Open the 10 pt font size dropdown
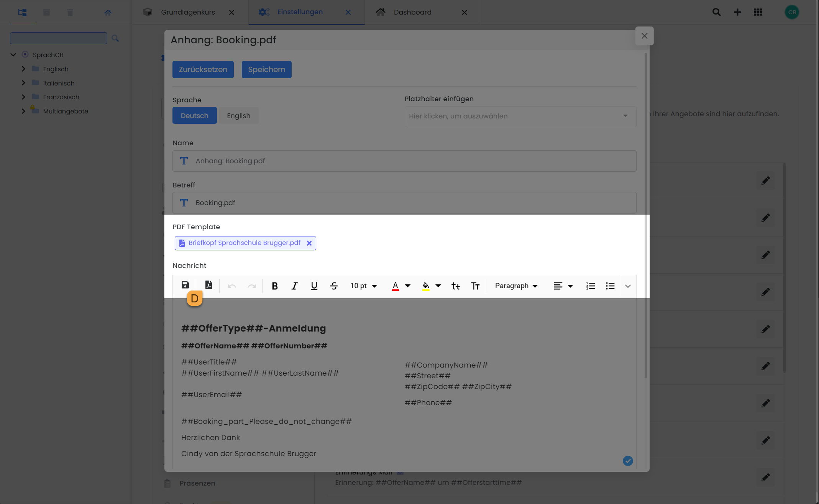The width and height of the screenshot is (819, 504). [363, 286]
